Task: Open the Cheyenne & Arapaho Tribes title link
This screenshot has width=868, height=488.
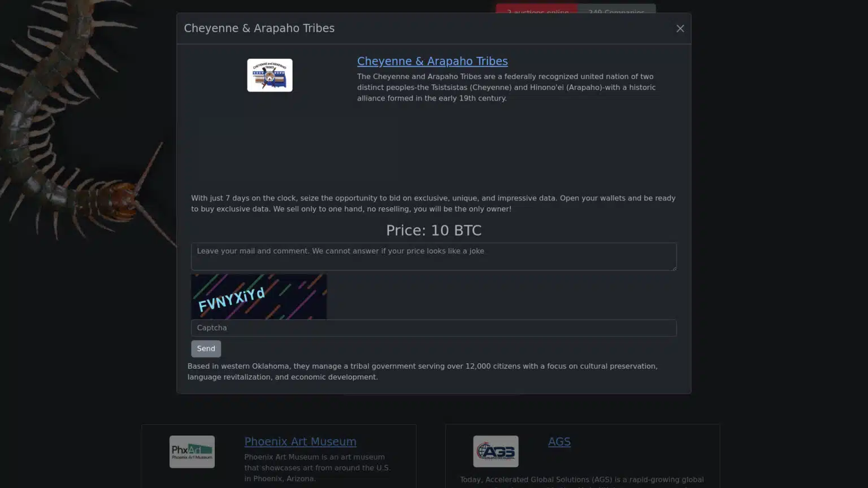Action: click(x=432, y=61)
